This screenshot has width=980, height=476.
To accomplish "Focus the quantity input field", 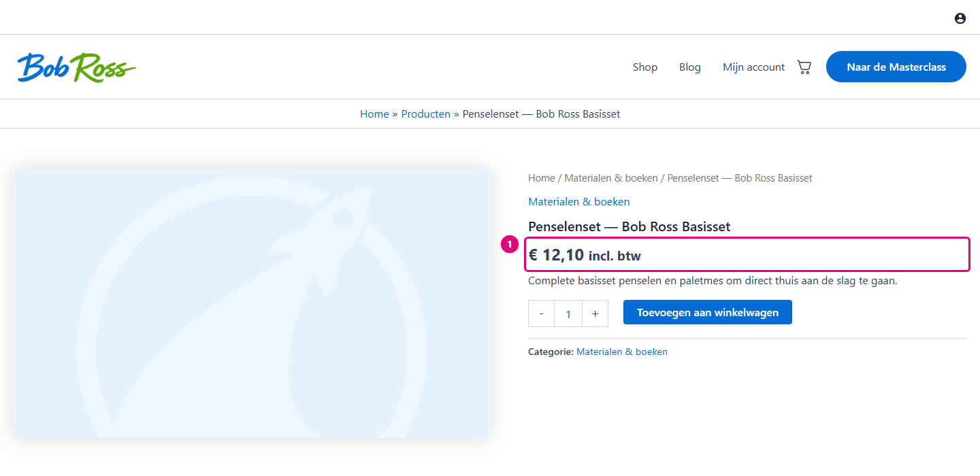I will 568,313.
